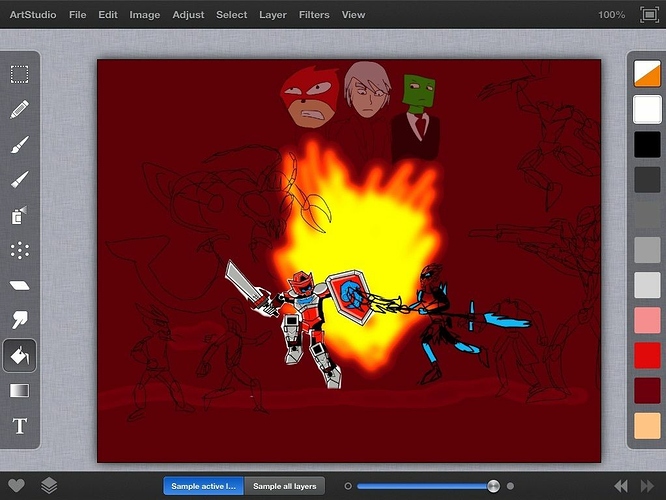This screenshot has width=666, height=500.
Task: Pick the dark gray color swatch
Action: coord(647,180)
